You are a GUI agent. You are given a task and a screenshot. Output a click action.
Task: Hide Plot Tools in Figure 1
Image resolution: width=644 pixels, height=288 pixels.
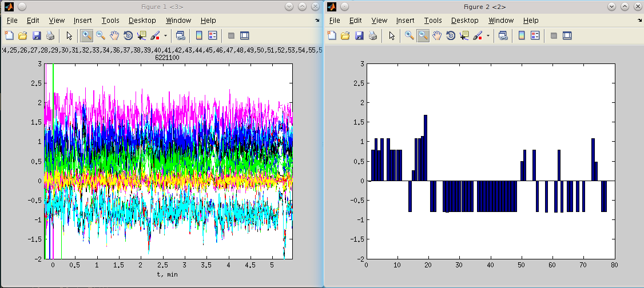coord(231,35)
